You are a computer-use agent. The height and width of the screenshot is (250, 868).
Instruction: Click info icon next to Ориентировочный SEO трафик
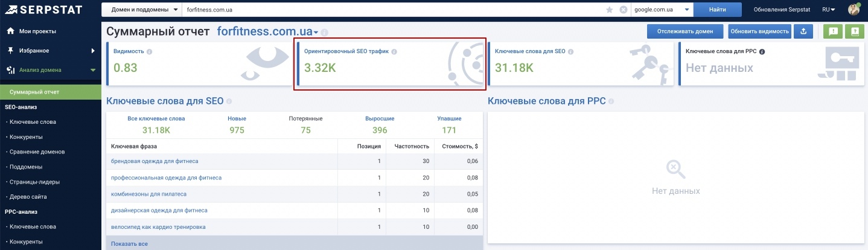tap(394, 52)
